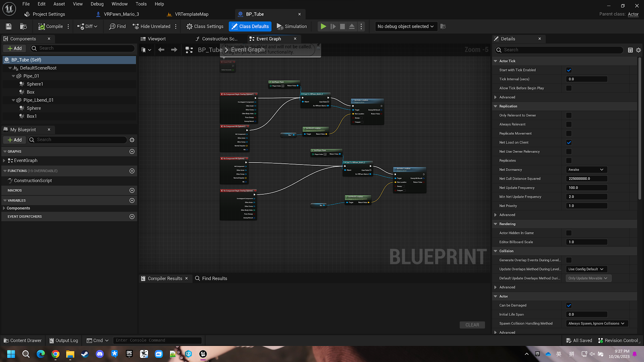Expand EventGraph in My Blueprint
This screenshot has height=362, width=644.
pyautogui.click(x=4, y=160)
